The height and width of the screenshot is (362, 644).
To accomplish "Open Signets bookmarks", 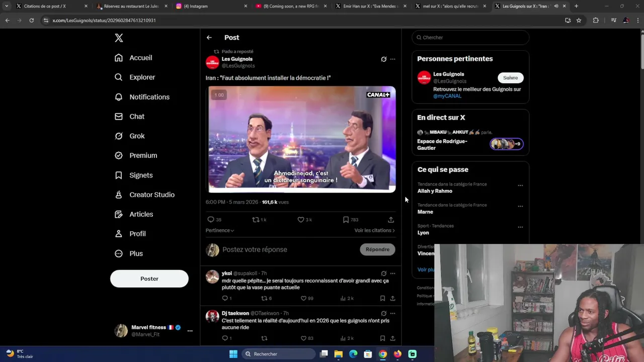I will (x=133, y=175).
